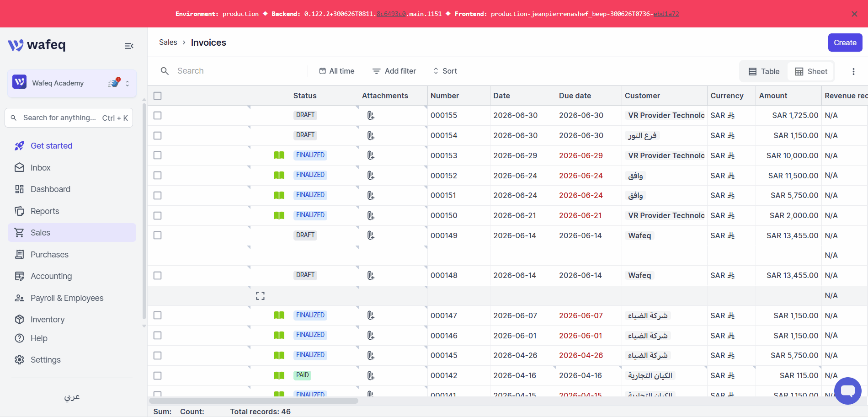Click the Create button

click(x=845, y=43)
